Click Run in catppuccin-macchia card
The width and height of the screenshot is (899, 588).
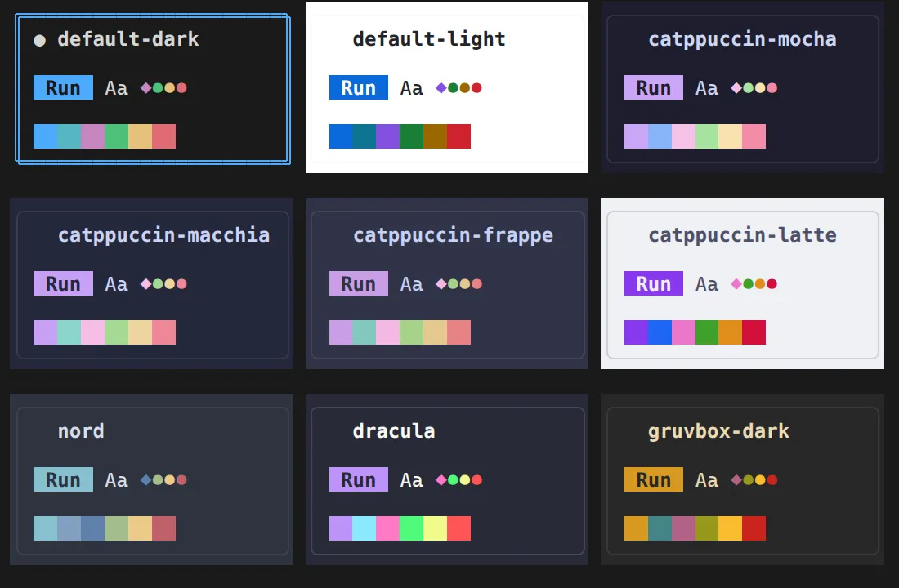pos(63,283)
